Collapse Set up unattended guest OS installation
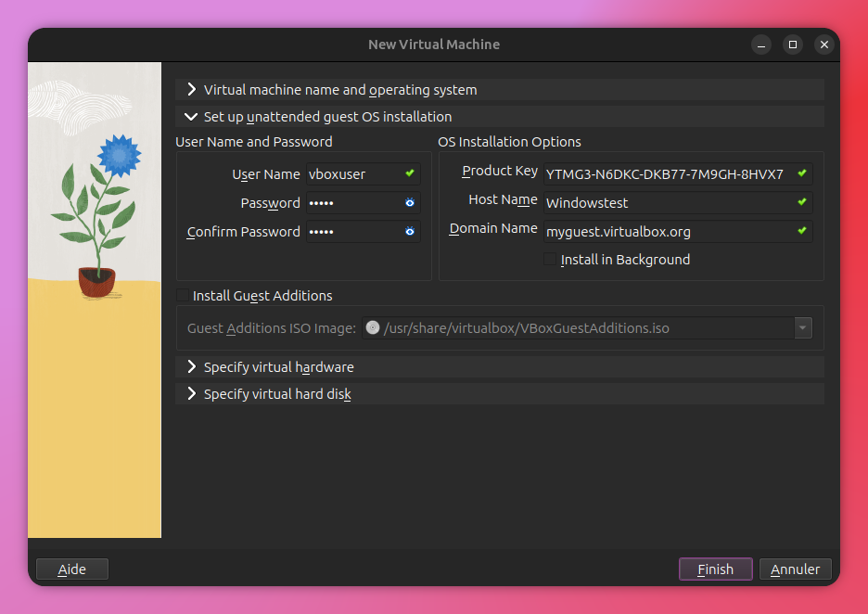The image size is (868, 614). pos(192,117)
